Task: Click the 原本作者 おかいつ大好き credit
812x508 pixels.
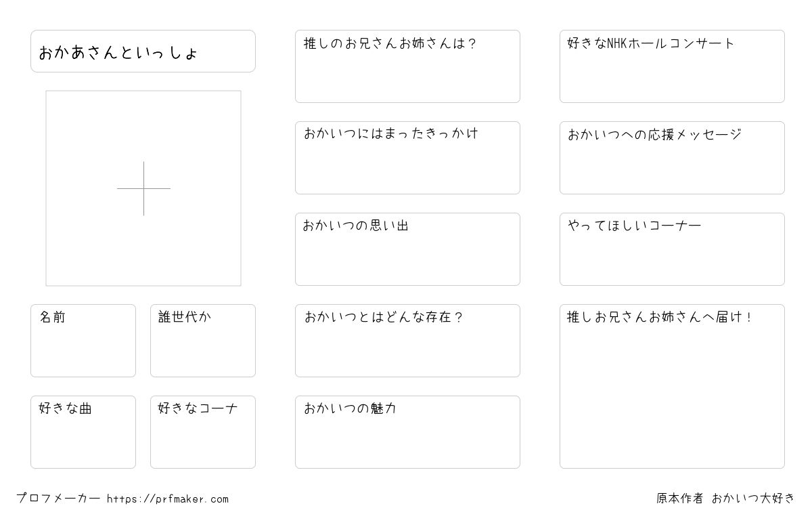Action: 726,499
